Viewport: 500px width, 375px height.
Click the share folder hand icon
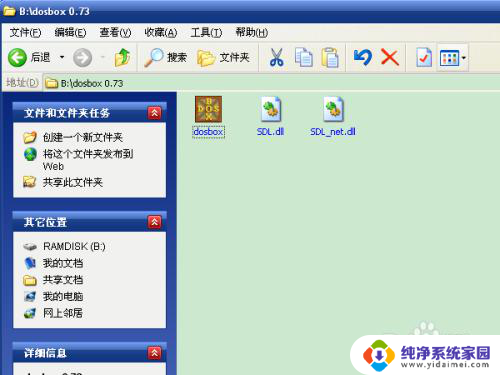tap(30, 182)
